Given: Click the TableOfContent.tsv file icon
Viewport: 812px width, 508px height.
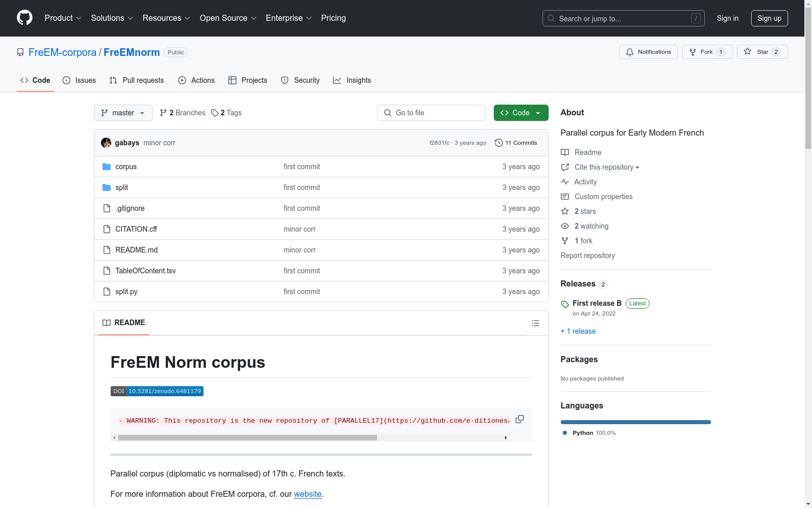Looking at the screenshot, I should pos(107,271).
